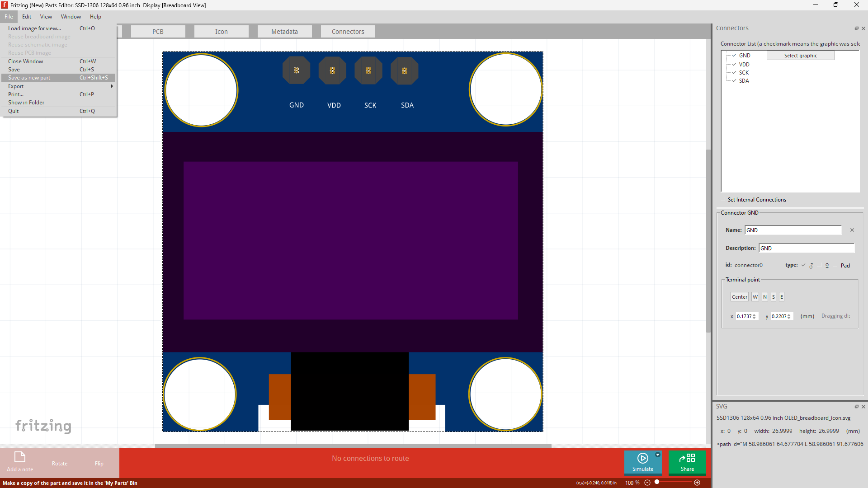
Task: Switch to the Metadata tab
Action: click(284, 32)
